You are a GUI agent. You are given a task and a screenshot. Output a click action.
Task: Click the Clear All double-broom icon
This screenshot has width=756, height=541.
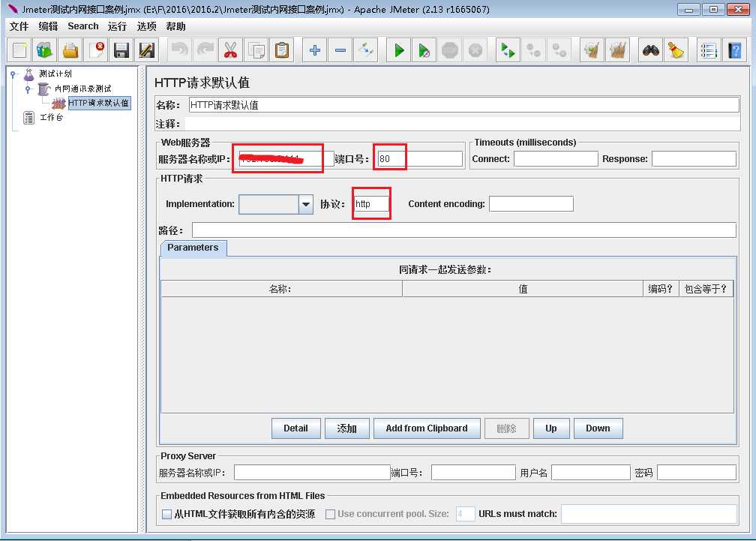pyautogui.click(x=618, y=50)
